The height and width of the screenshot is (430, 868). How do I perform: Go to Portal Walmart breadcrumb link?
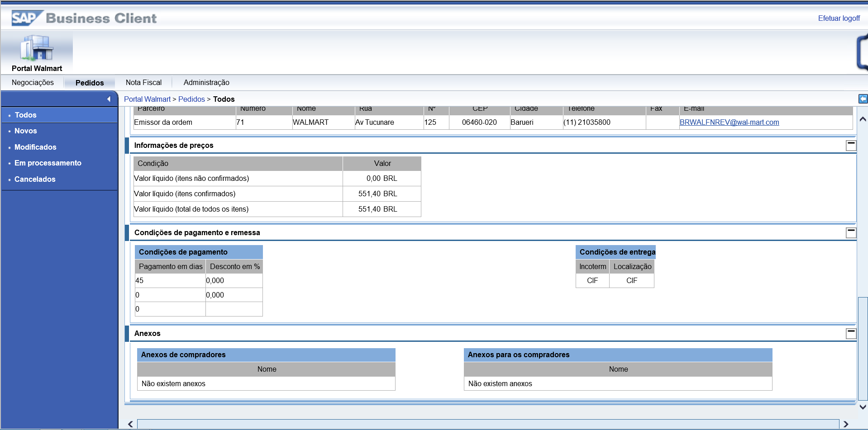point(147,99)
